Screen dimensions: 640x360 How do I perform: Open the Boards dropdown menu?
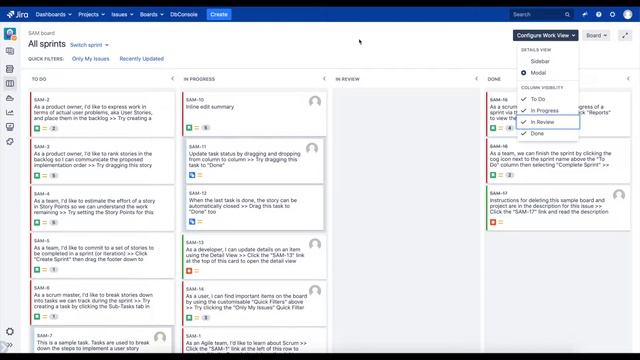point(151,14)
